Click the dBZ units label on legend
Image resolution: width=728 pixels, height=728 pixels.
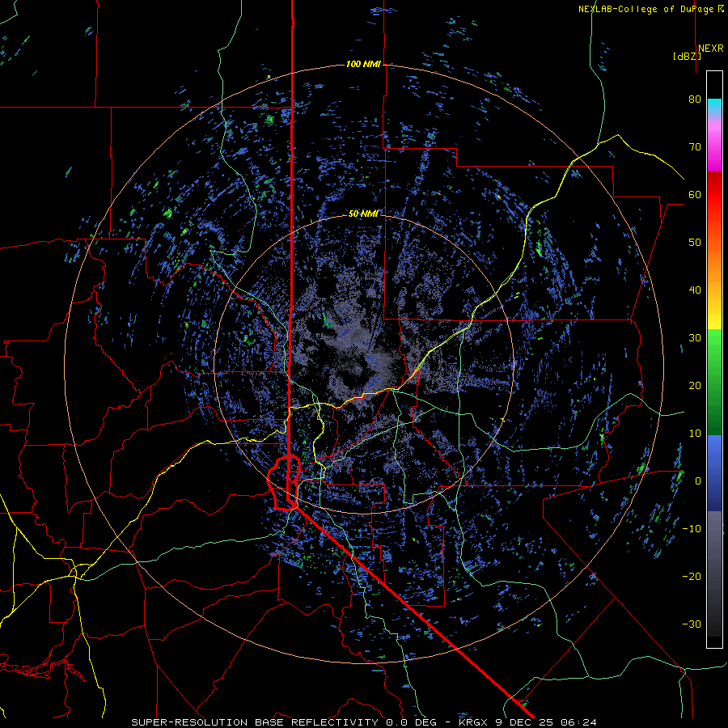[687, 57]
